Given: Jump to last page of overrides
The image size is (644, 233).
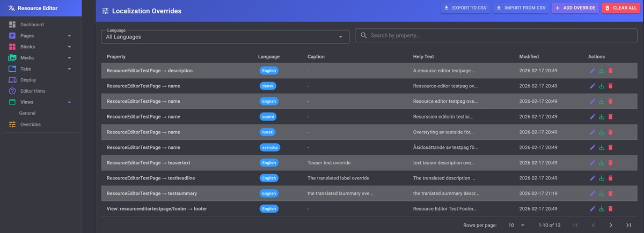Looking at the screenshot, I should pyautogui.click(x=628, y=226).
